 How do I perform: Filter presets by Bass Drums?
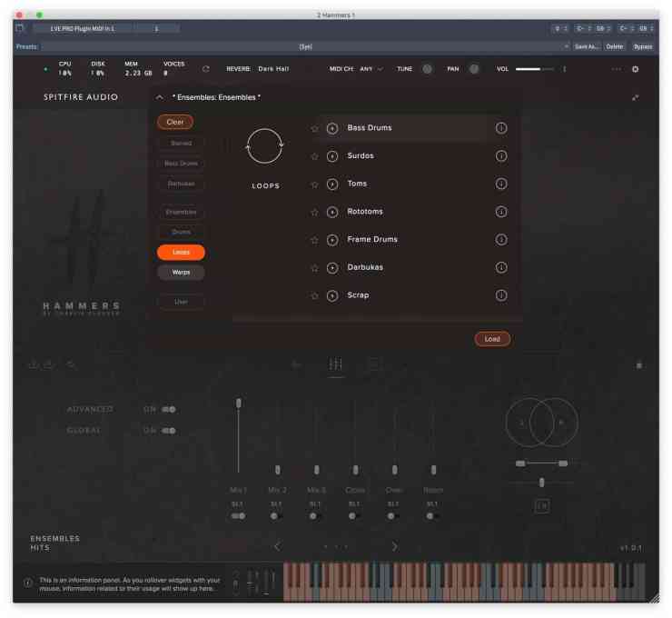click(x=181, y=164)
